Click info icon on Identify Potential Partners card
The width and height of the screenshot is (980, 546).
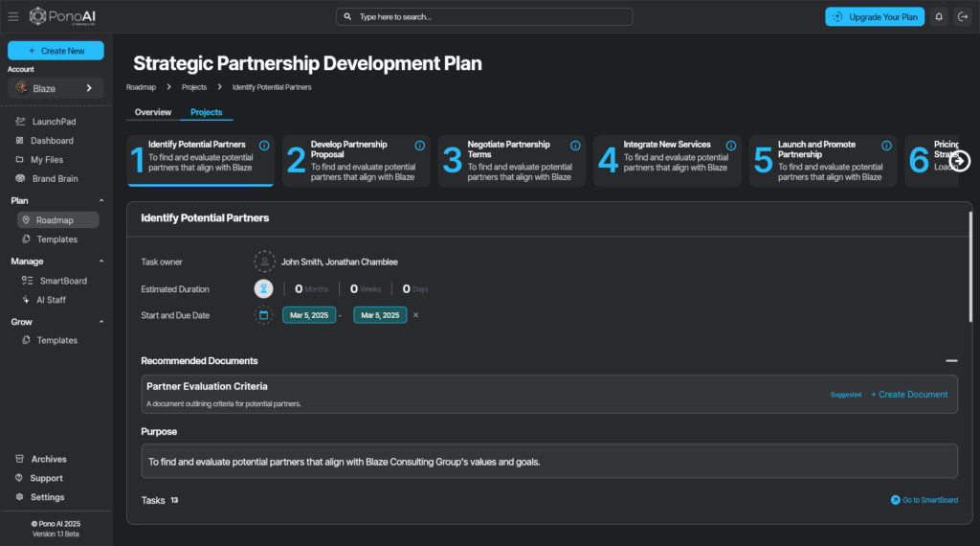click(x=264, y=146)
